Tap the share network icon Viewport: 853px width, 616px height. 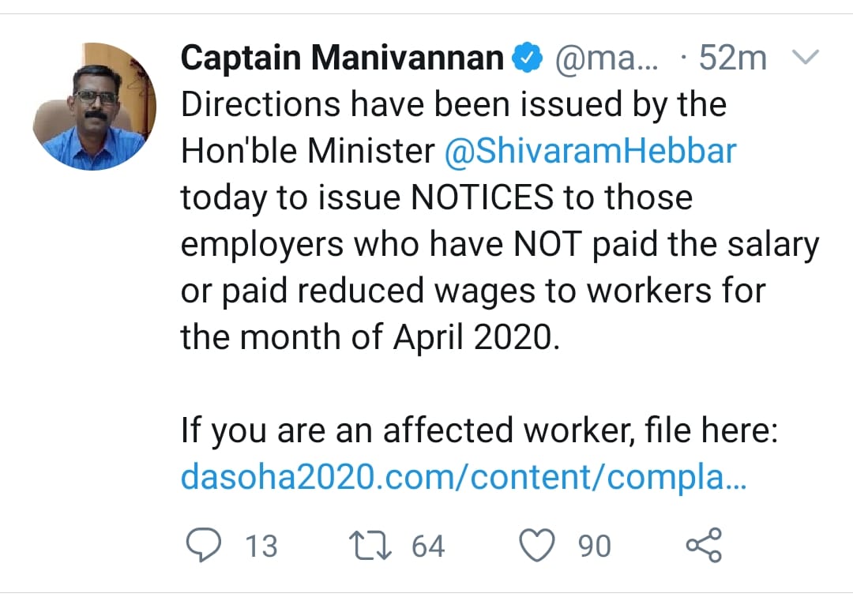click(705, 543)
